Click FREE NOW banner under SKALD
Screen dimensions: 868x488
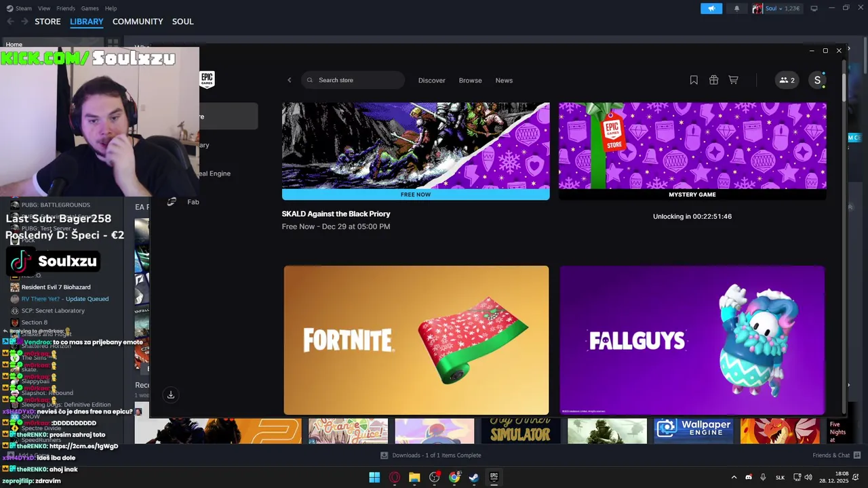(x=416, y=195)
